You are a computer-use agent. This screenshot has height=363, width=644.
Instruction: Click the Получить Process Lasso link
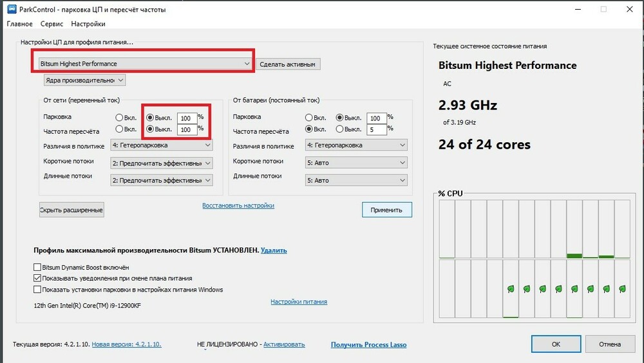[x=369, y=344]
